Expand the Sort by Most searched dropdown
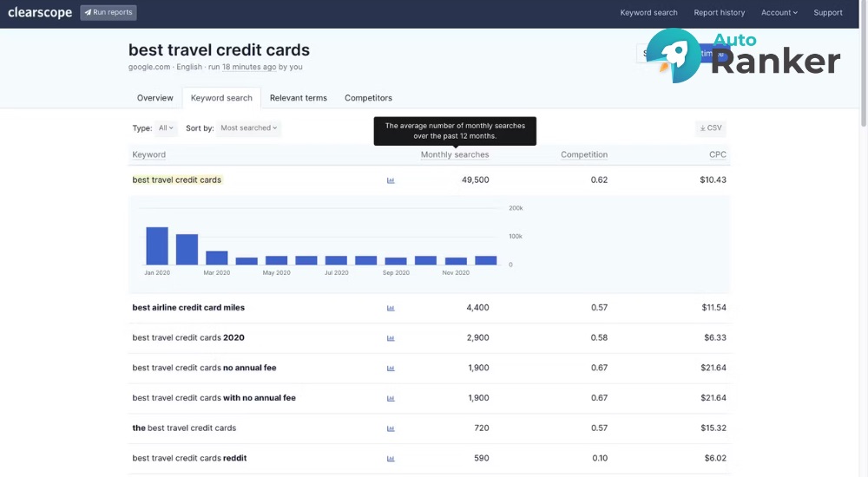 pos(248,128)
